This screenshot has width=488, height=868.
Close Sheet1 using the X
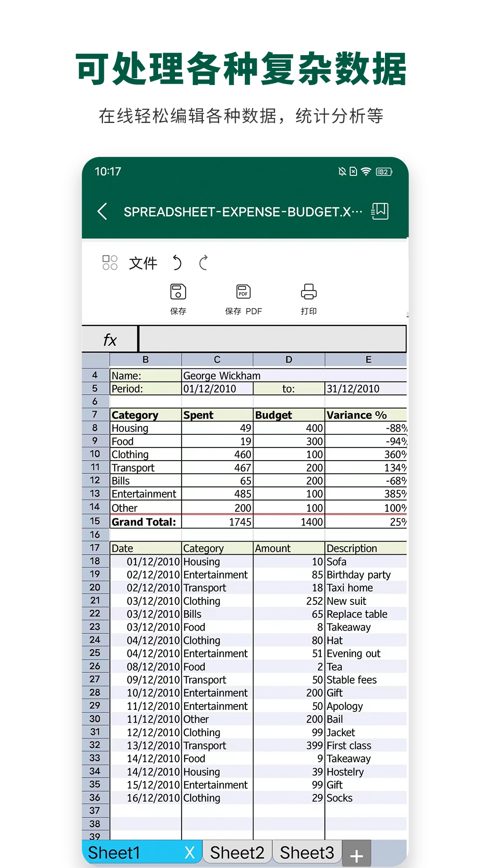[190, 853]
